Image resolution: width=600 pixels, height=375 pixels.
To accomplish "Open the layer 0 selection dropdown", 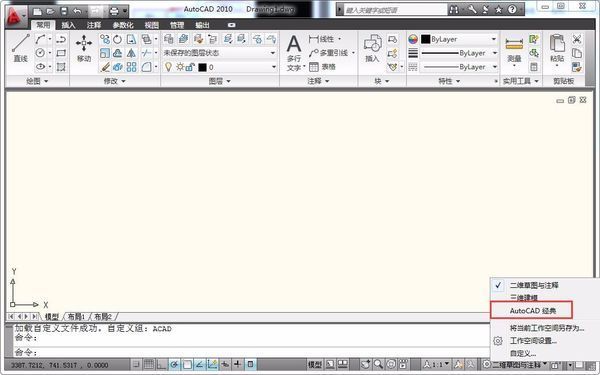I will (220, 67).
